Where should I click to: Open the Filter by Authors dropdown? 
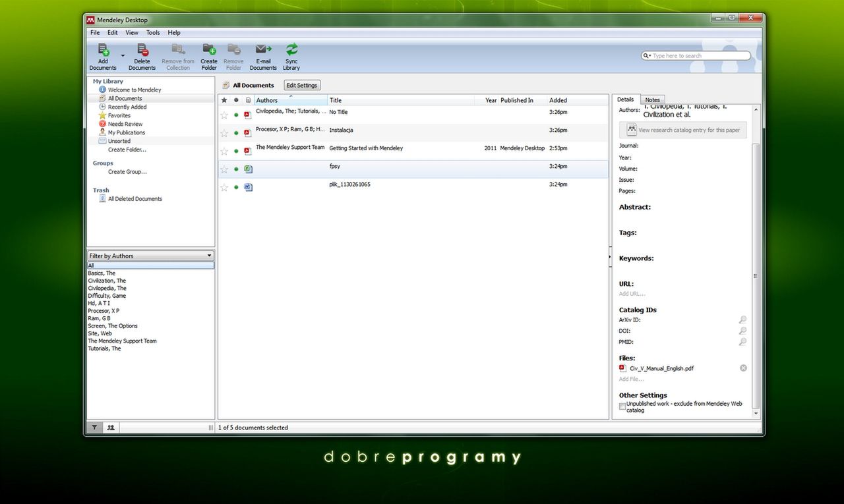point(150,256)
